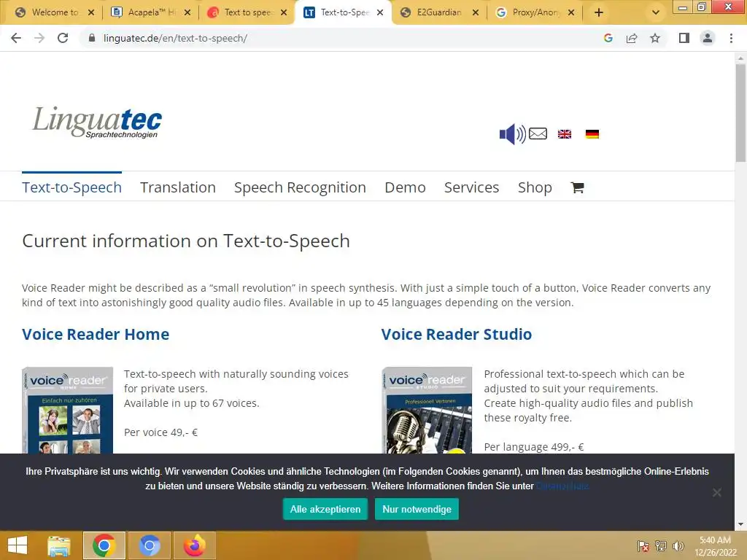Click the Chromium taskbar icon
This screenshot has width=747, height=560.
tap(149, 545)
